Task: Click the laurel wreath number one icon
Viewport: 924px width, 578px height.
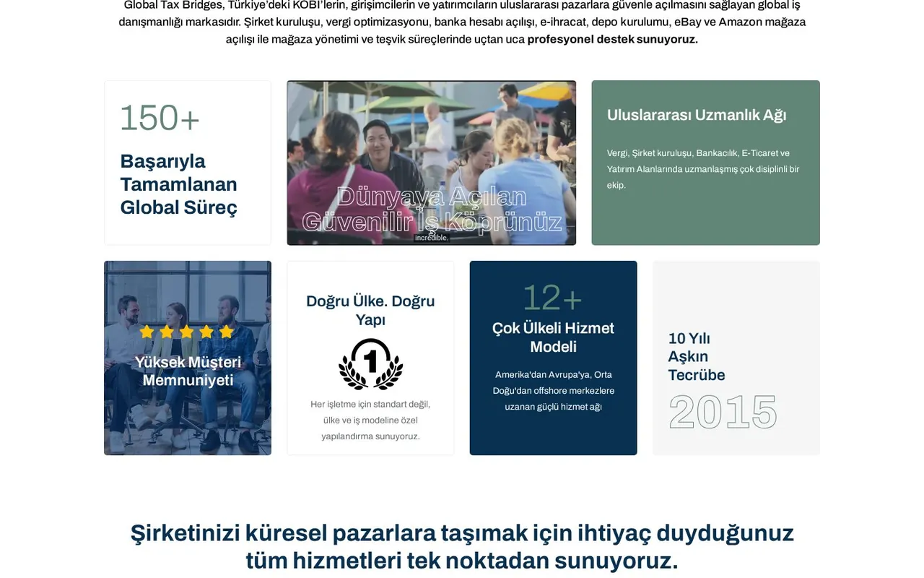Action: pos(371,364)
